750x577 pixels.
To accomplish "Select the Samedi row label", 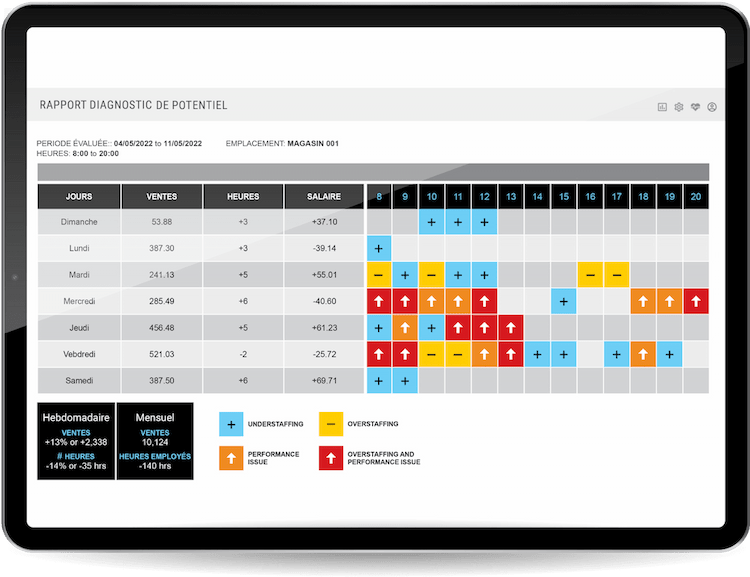I will [x=79, y=381].
